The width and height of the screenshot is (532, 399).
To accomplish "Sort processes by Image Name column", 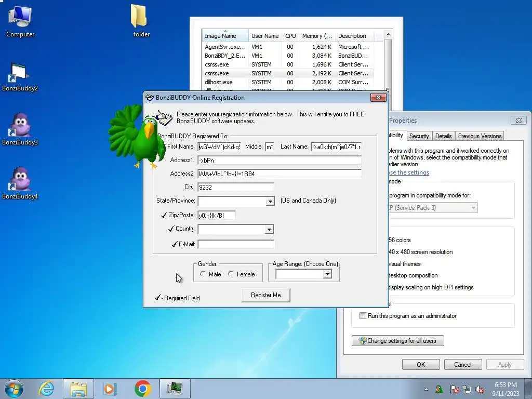I will pos(225,36).
